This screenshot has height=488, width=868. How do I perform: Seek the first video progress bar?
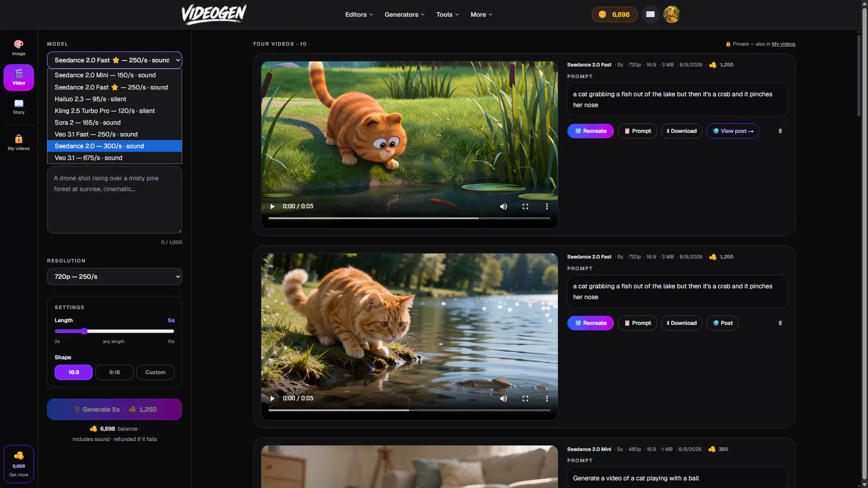pyautogui.click(x=409, y=218)
